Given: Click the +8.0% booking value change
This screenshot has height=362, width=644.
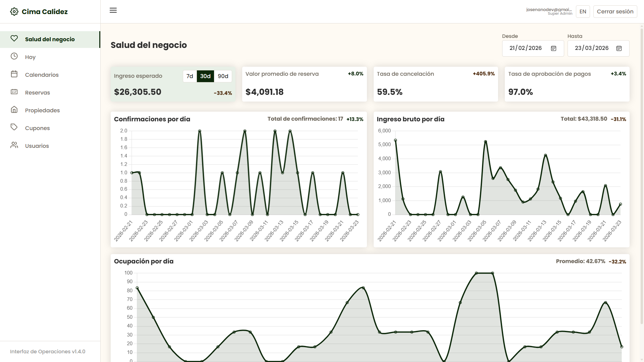Looking at the screenshot, I should pos(356,74).
